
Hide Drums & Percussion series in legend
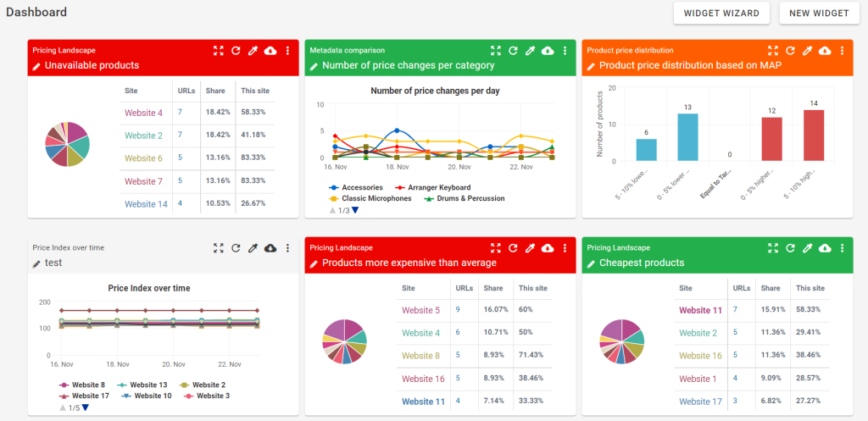[x=464, y=198]
